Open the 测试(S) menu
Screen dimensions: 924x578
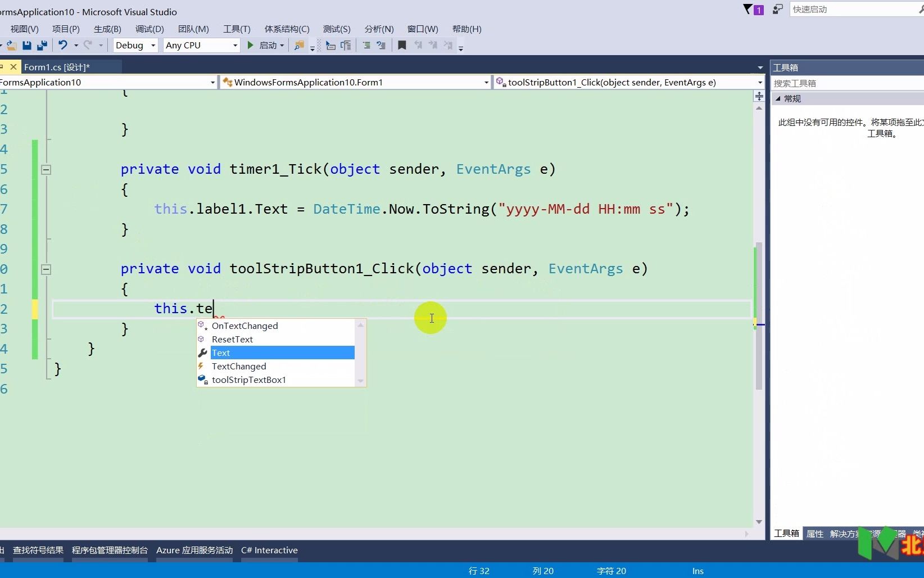(337, 29)
